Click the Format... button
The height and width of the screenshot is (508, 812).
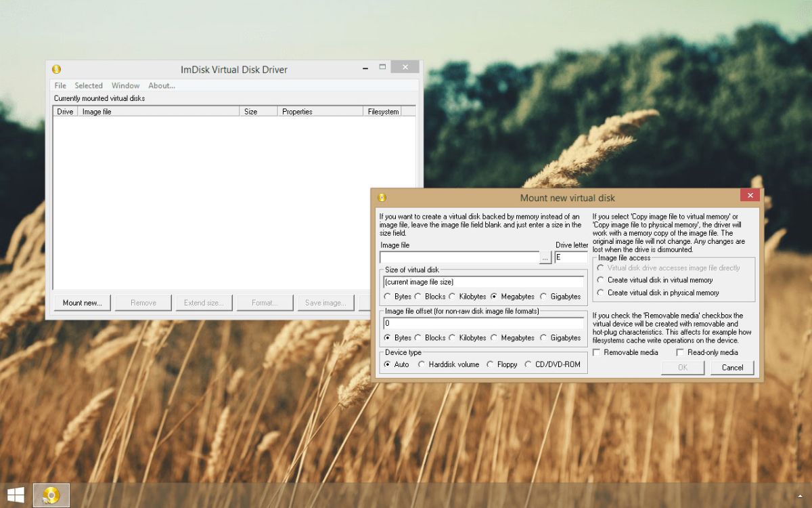pyautogui.click(x=265, y=303)
